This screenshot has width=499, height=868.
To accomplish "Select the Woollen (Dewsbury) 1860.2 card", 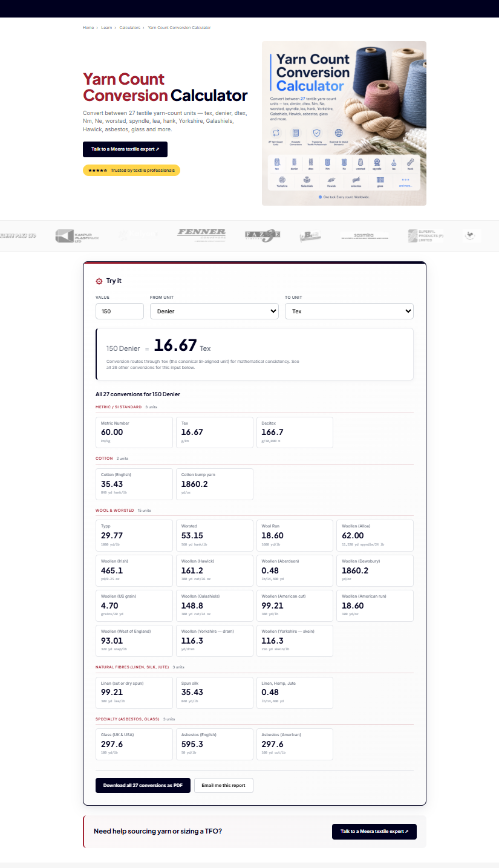I will pos(375,570).
